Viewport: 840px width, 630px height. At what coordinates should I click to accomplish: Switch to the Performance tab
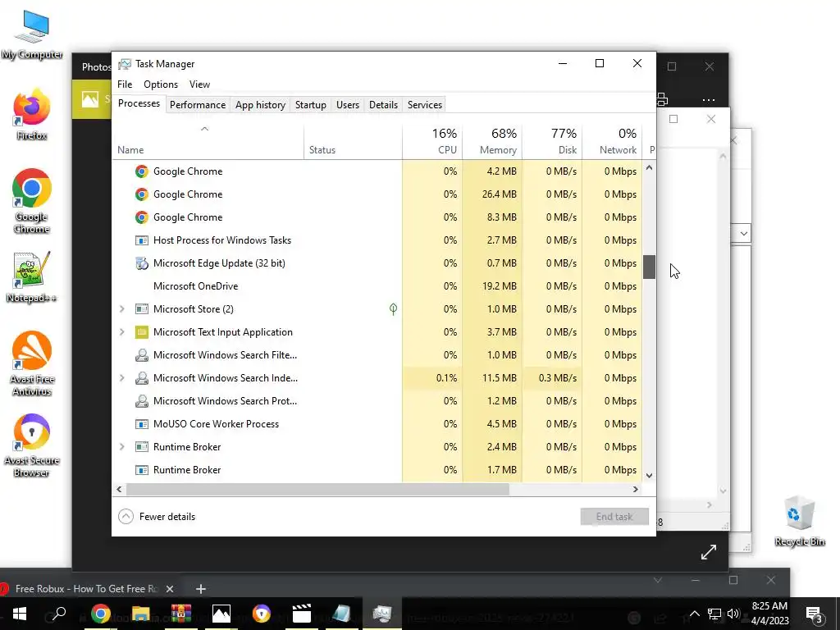198,105
